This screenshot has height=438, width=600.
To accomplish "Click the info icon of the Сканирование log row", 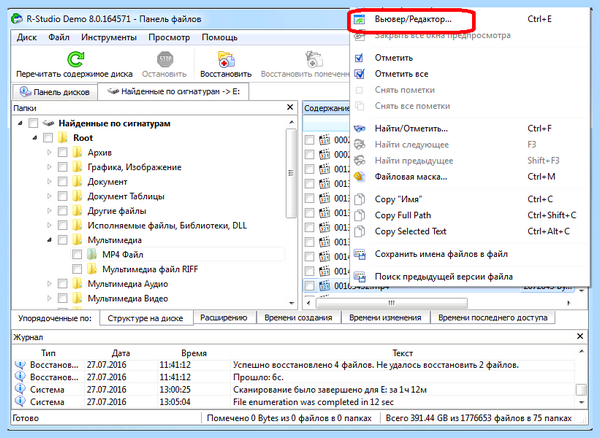I will pos(20,389).
